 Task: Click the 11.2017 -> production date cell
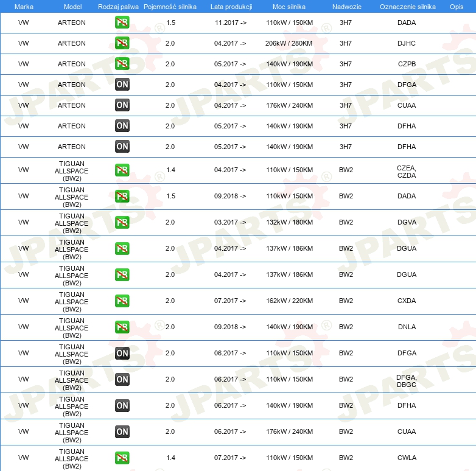point(231,23)
